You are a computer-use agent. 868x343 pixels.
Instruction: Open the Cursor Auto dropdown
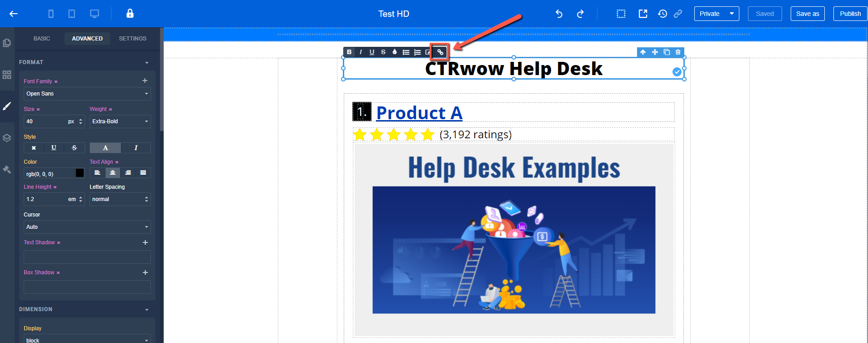(87, 227)
